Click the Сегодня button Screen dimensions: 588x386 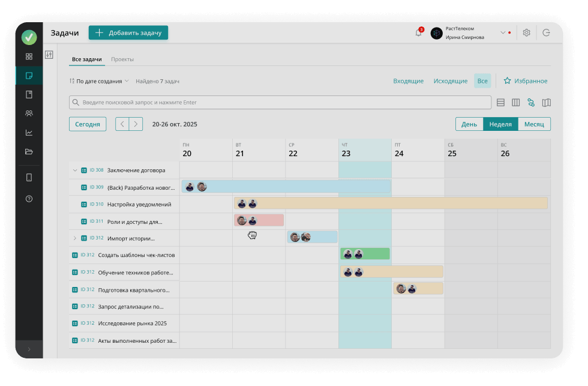click(88, 124)
